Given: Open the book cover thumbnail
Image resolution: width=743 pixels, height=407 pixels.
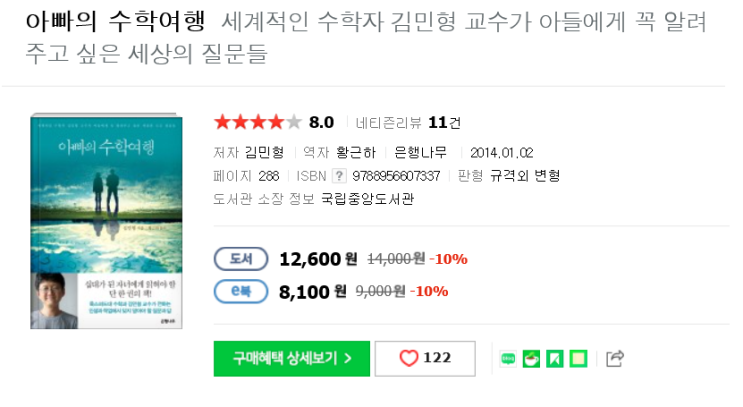Looking at the screenshot, I should pyautogui.click(x=106, y=222).
